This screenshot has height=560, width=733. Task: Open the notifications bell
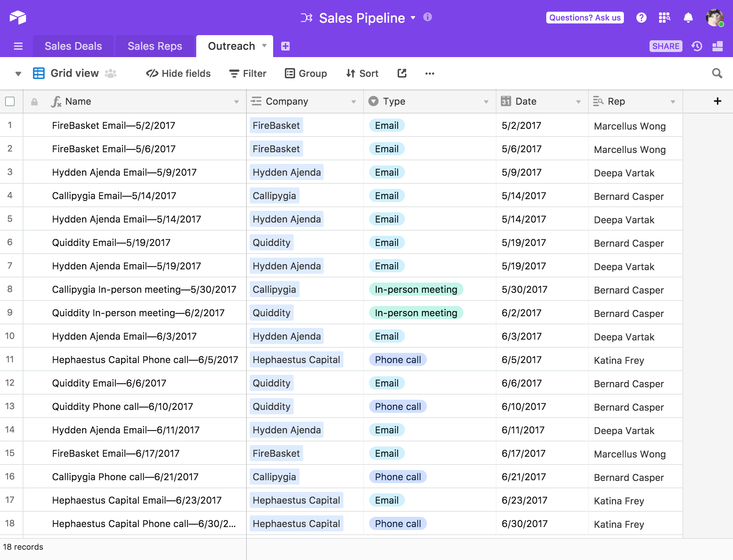[688, 17]
